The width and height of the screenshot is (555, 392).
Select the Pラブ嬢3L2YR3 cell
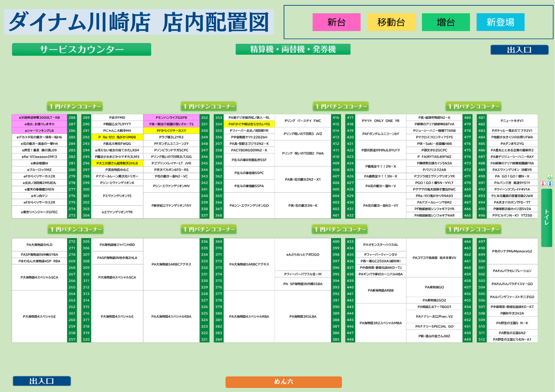pyautogui.click(x=171, y=137)
